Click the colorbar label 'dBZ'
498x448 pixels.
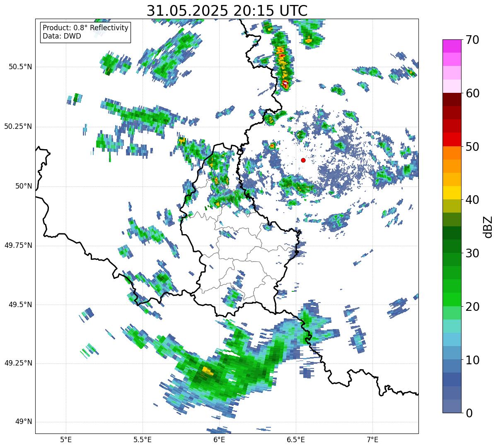(488, 226)
